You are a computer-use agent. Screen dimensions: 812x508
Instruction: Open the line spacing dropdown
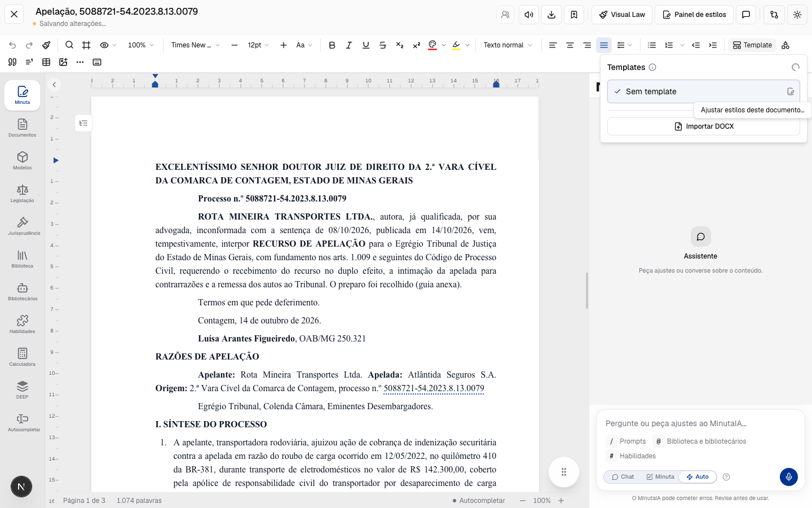point(624,45)
